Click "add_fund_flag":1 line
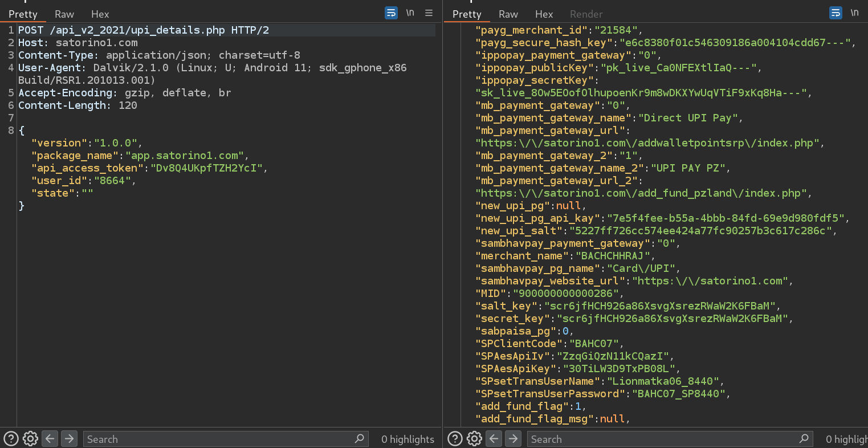Screen dimensions: 868x448 pos(531,406)
